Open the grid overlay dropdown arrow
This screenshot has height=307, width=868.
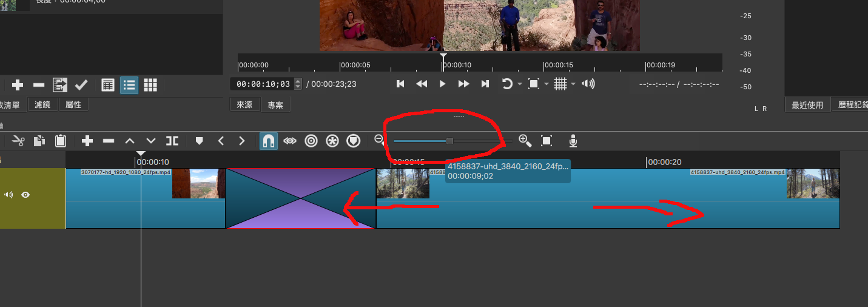tap(573, 84)
